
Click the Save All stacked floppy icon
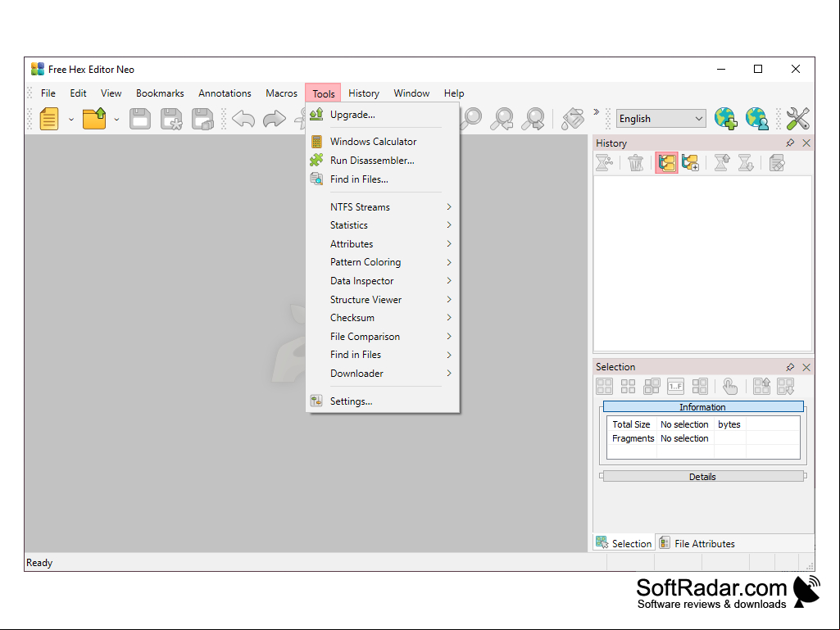tap(203, 119)
